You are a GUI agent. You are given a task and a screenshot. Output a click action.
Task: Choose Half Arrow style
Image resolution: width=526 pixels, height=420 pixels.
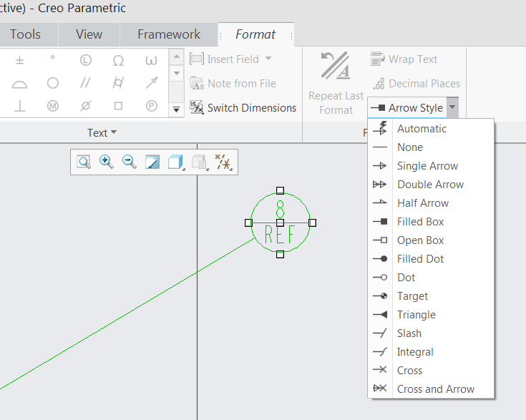pos(431,203)
